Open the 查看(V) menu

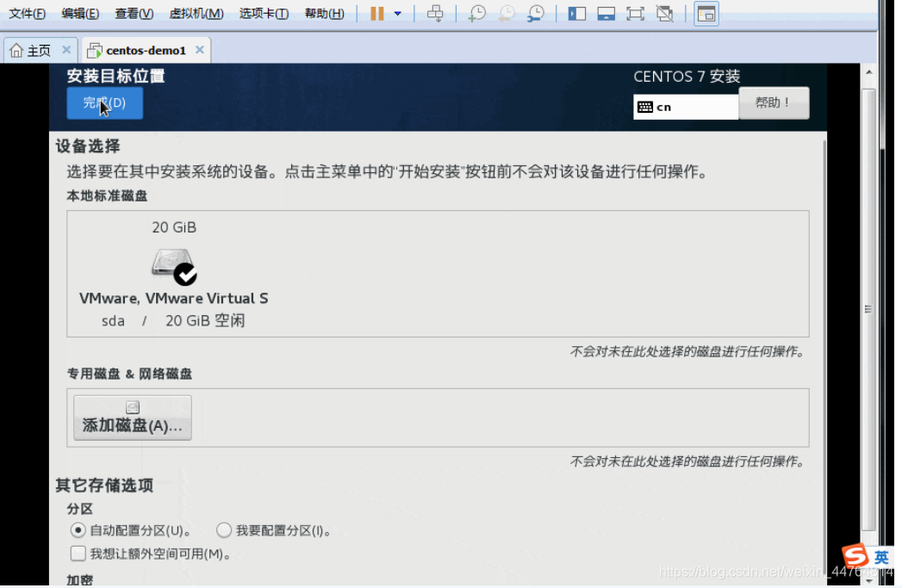click(134, 13)
